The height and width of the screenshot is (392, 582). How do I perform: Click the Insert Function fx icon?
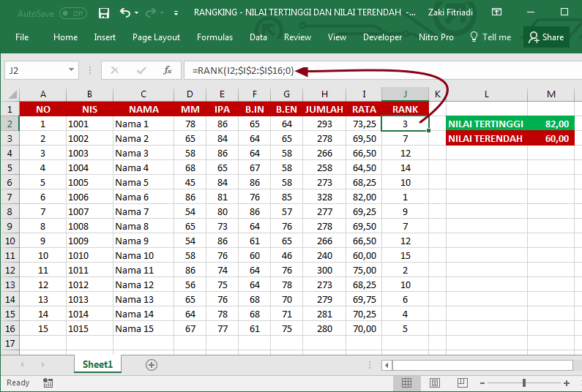pyautogui.click(x=168, y=70)
